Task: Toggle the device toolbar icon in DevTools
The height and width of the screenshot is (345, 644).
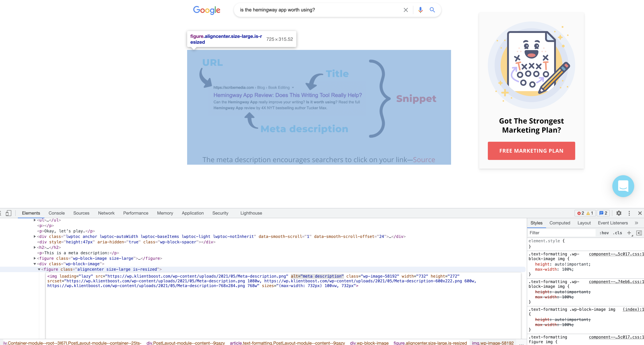Action: (x=9, y=213)
